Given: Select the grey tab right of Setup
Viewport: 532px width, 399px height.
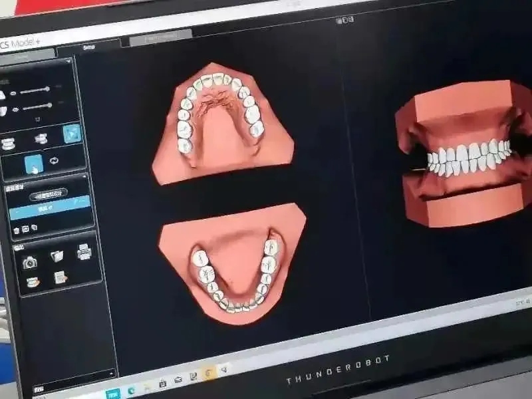Looking at the screenshot, I should point(160,37).
